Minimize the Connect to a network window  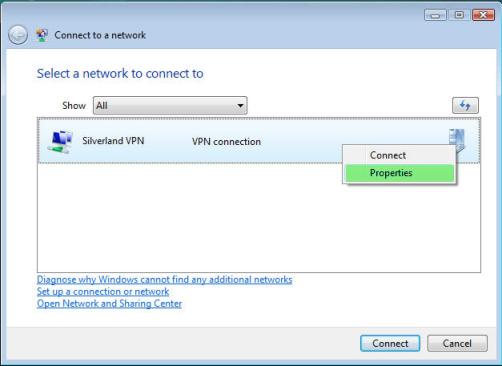click(435, 15)
